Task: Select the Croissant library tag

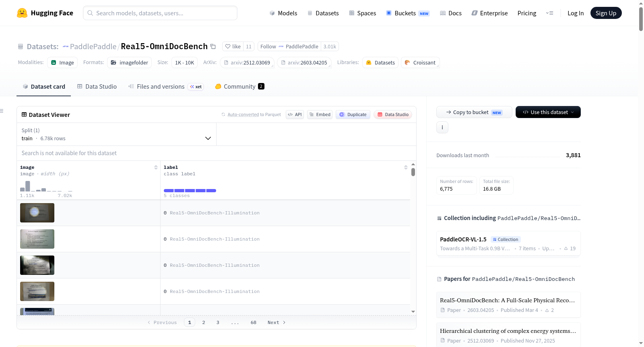Action: click(420, 62)
